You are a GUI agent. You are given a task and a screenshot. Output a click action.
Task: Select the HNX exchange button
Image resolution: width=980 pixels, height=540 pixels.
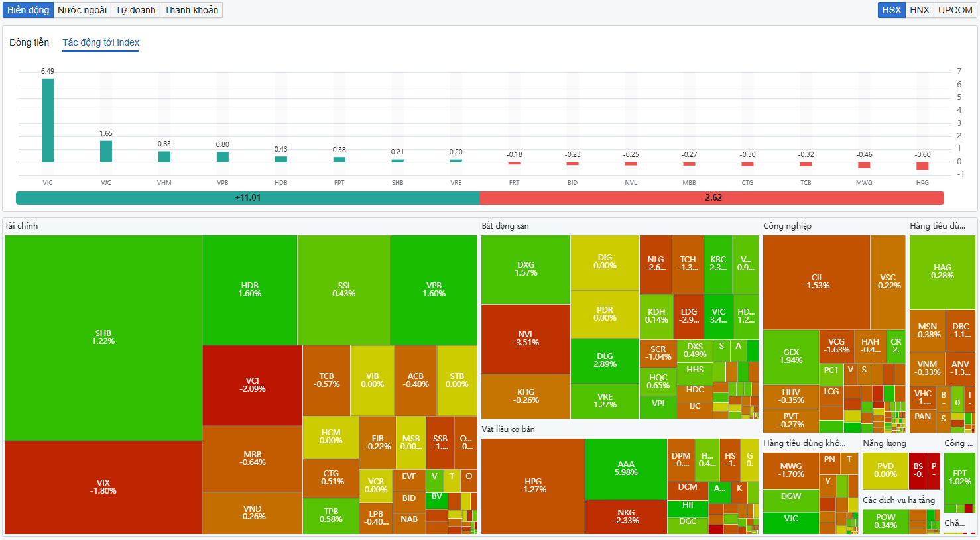tap(920, 10)
